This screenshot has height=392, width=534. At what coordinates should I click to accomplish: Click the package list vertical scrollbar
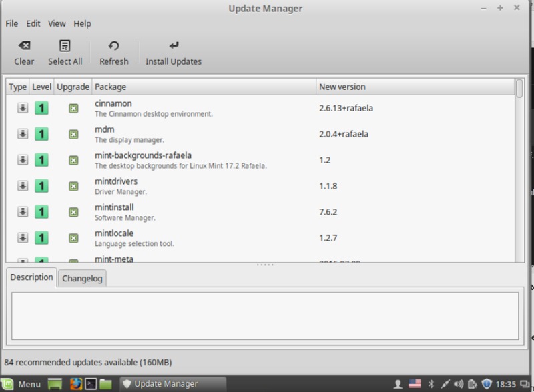(519, 173)
